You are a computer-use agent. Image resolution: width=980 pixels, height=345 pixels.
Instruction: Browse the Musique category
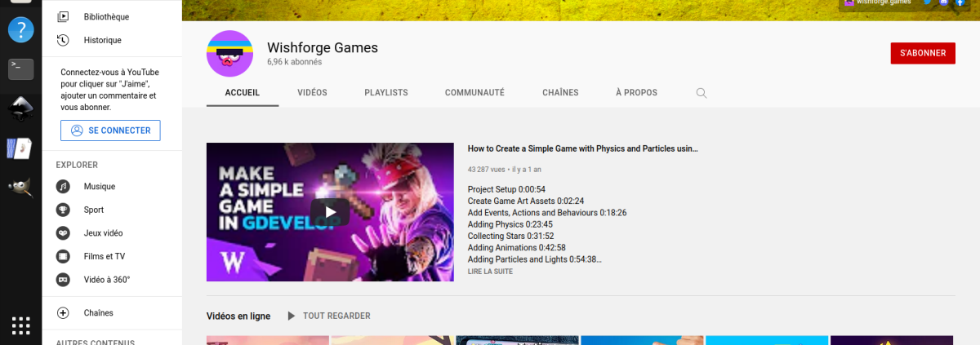click(x=99, y=187)
